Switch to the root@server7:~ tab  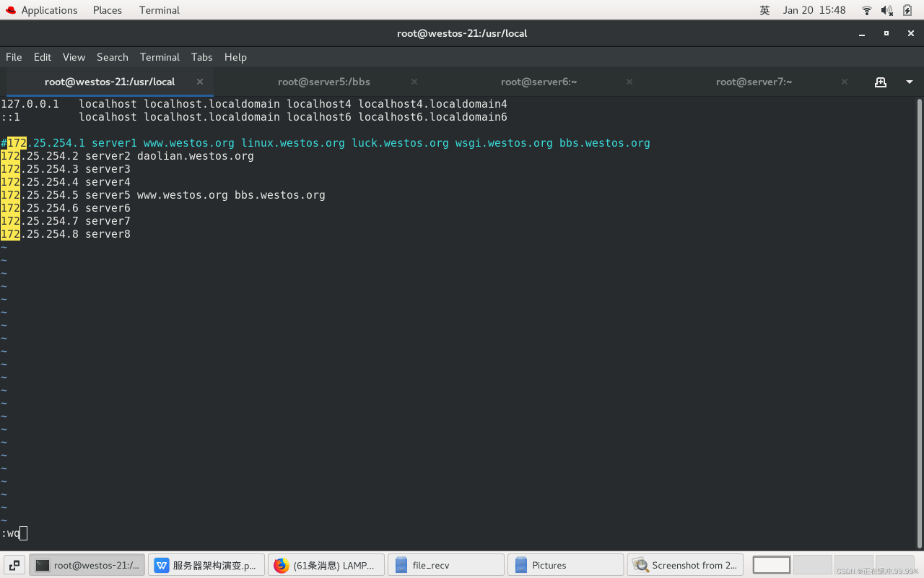click(x=754, y=82)
